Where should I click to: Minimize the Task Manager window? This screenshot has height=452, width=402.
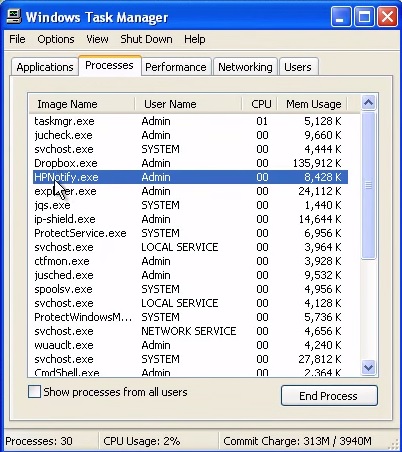341,16
